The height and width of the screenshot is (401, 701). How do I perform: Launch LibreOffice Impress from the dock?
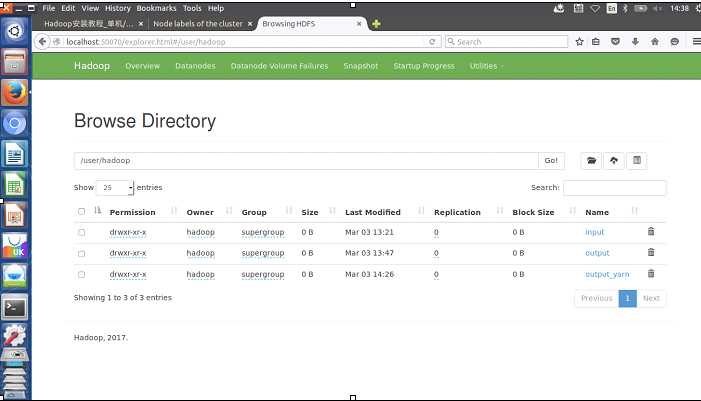[15, 215]
